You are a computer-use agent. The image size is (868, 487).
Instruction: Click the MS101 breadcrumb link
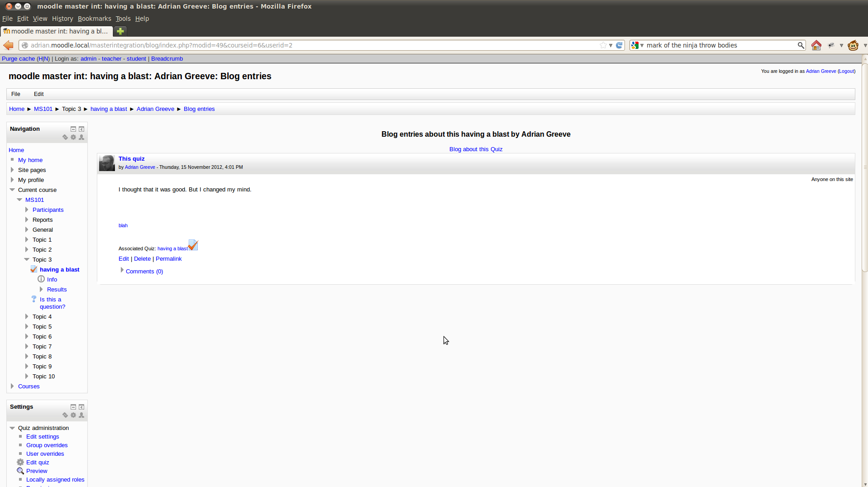(x=43, y=109)
